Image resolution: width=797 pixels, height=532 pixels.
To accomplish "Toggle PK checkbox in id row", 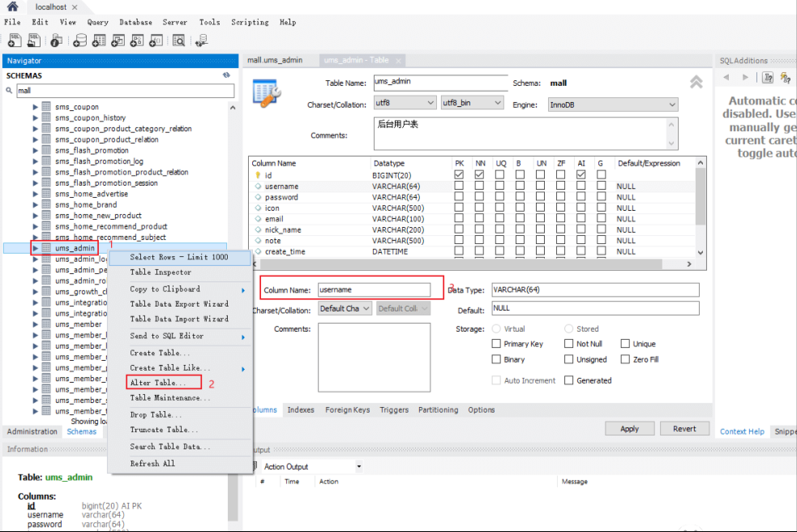I will click(x=459, y=174).
